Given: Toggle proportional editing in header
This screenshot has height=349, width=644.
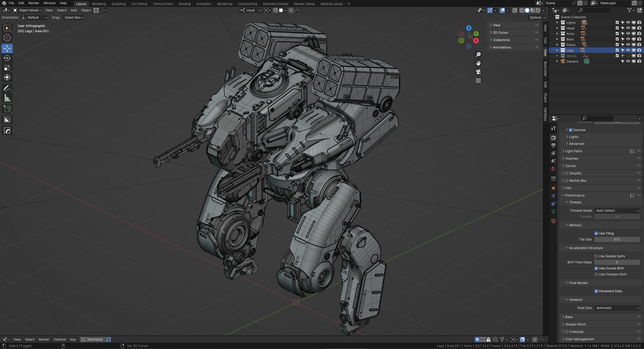Looking at the screenshot, I should pos(291,10).
